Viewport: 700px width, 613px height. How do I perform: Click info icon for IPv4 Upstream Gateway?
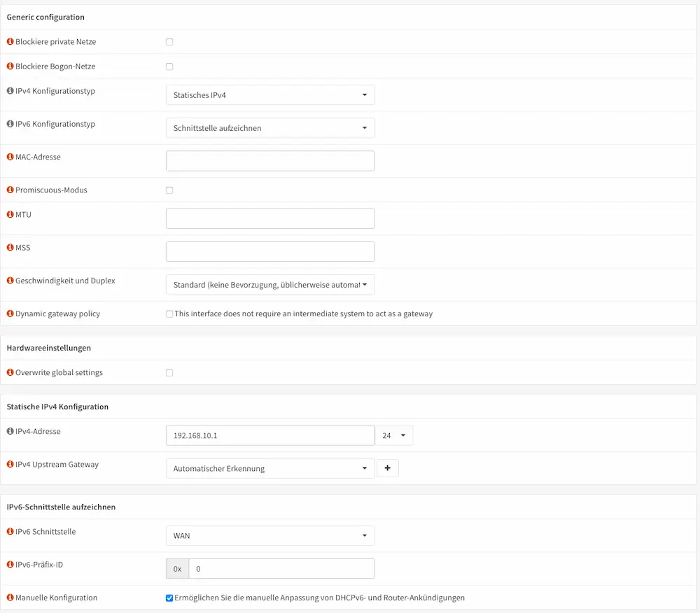10,465
